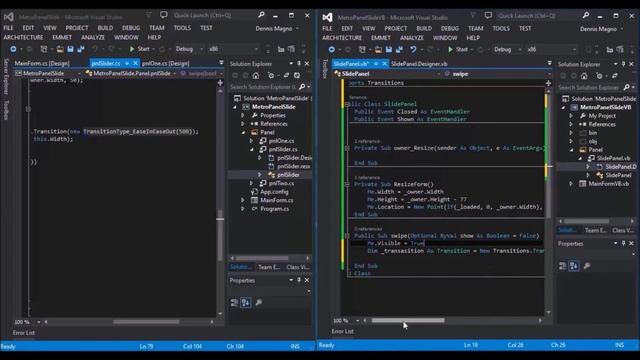Open BUILD menu in left window
The image size is (640, 360).
pyautogui.click(x=105, y=28)
